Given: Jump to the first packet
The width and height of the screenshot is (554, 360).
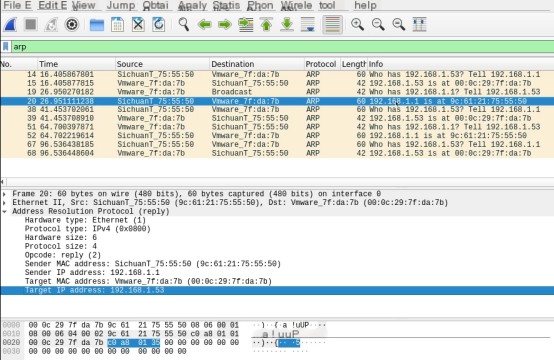Looking at the screenshot, I should tap(266, 25).
